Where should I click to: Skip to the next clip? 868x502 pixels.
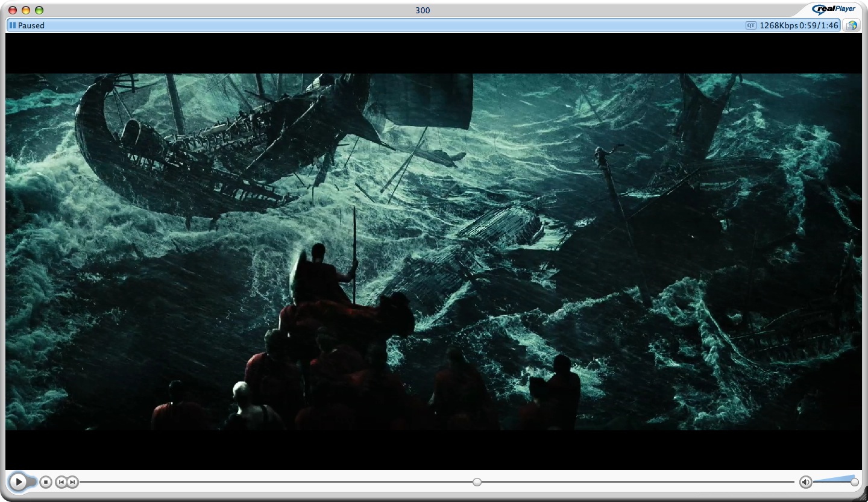click(72, 482)
